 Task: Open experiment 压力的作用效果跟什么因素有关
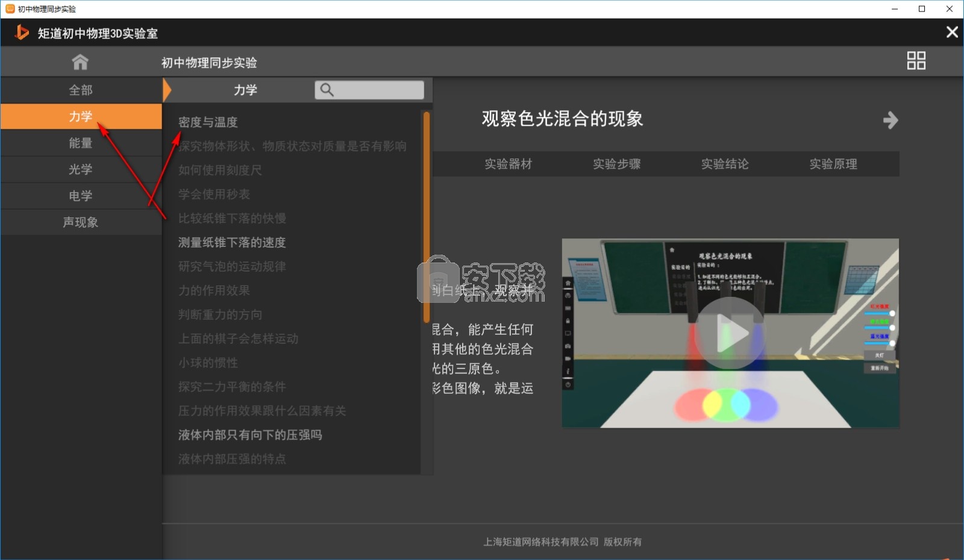pyautogui.click(x=262, y=411)
